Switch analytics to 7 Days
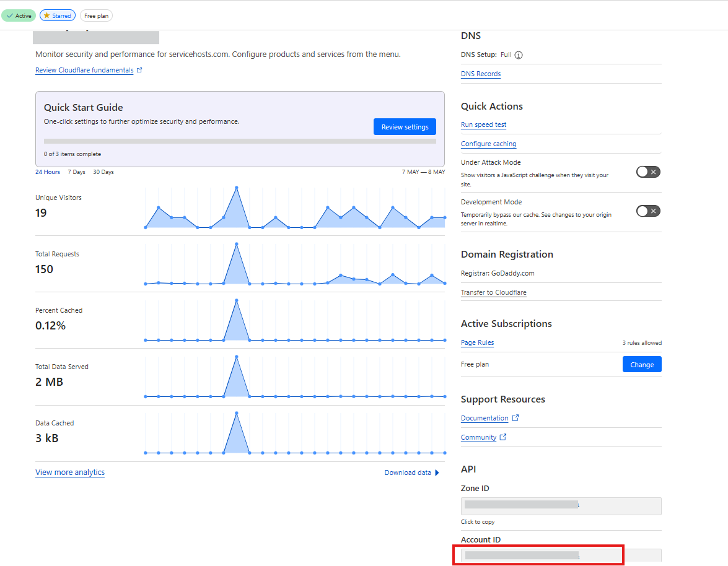 click(76, 172)
